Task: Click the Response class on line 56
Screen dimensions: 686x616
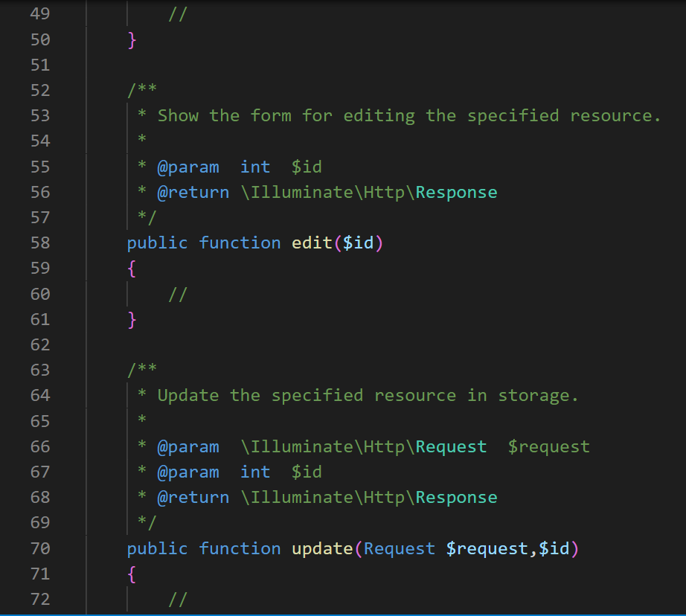Action: click(x=456, y=193)
